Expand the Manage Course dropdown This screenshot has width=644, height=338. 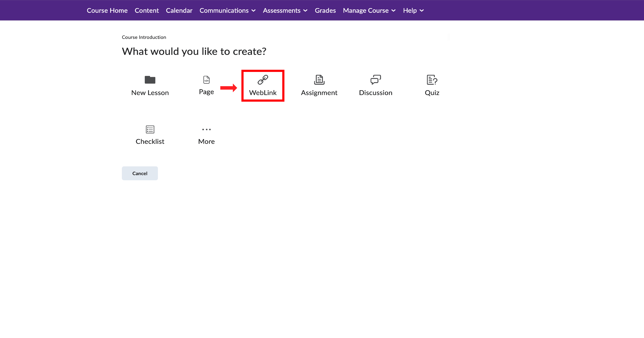[369, 10]
